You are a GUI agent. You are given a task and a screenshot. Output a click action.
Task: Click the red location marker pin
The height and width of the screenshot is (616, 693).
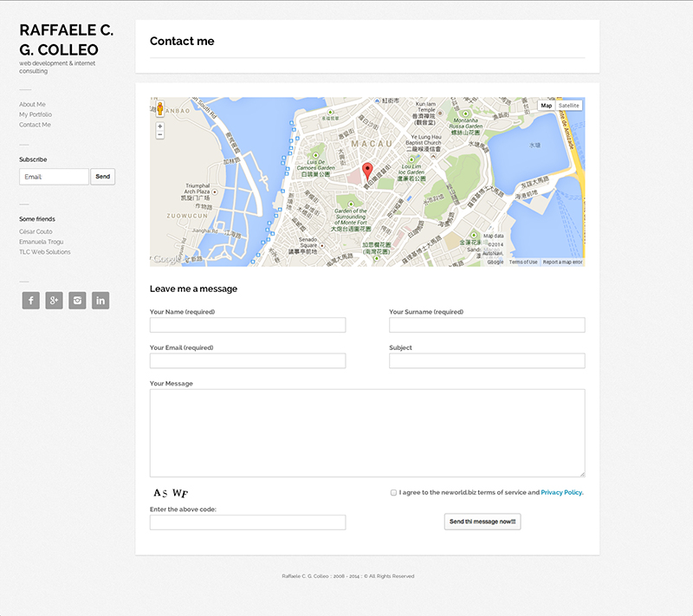(366, 171)
